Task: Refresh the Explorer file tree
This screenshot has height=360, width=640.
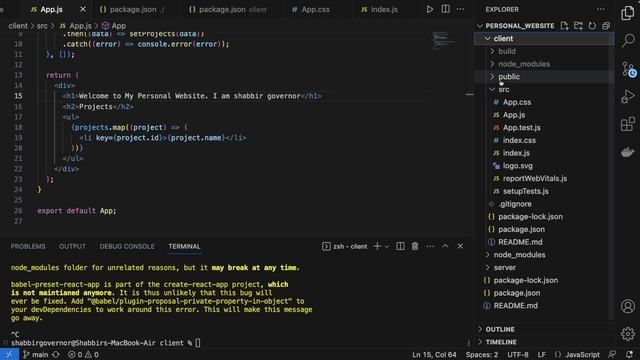Action: click(592, 26)
